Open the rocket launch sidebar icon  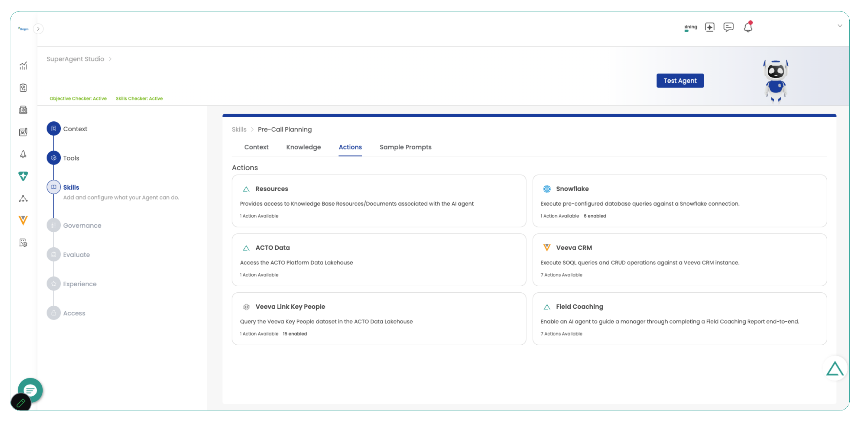(x=23, y=154)
